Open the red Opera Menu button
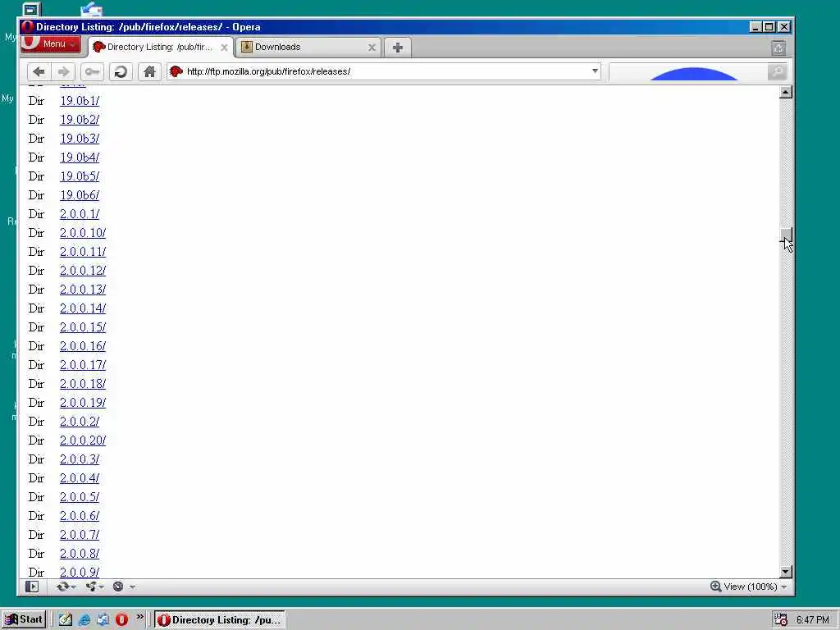 pyautogui.click(x=50, y=44)
